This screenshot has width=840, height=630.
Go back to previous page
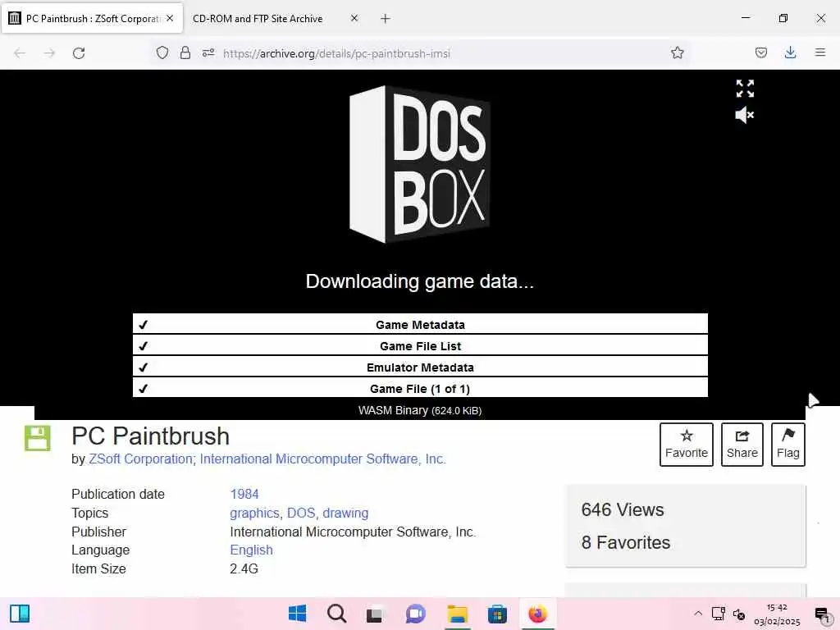[20, 53]
